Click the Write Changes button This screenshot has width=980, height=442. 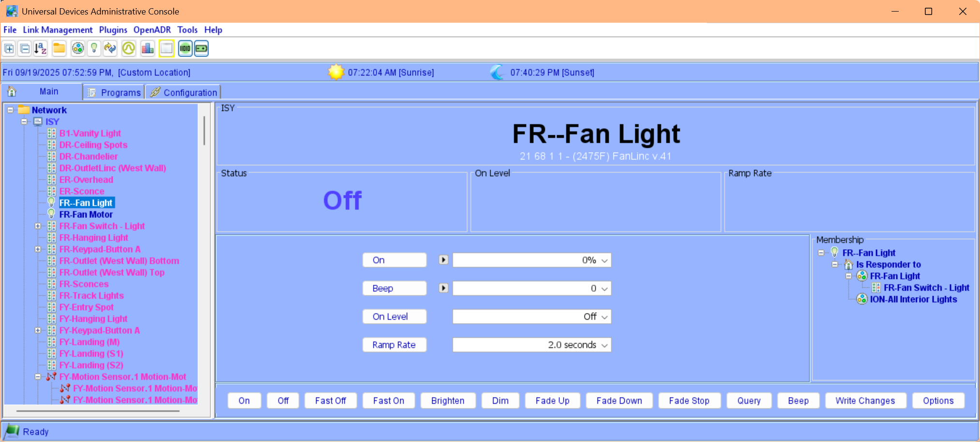coord(865,401)
